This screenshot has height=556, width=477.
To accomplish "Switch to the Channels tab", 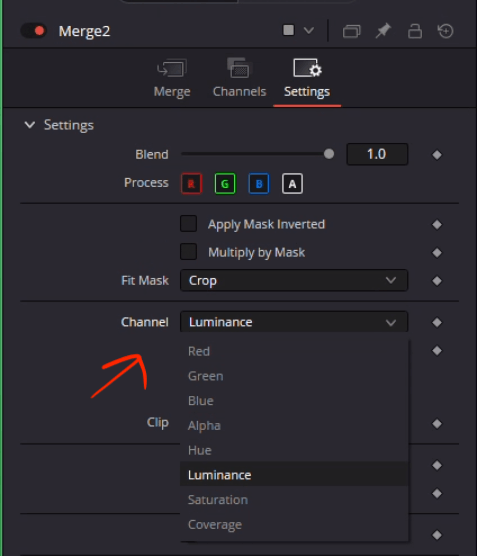I will pos(239,78).
